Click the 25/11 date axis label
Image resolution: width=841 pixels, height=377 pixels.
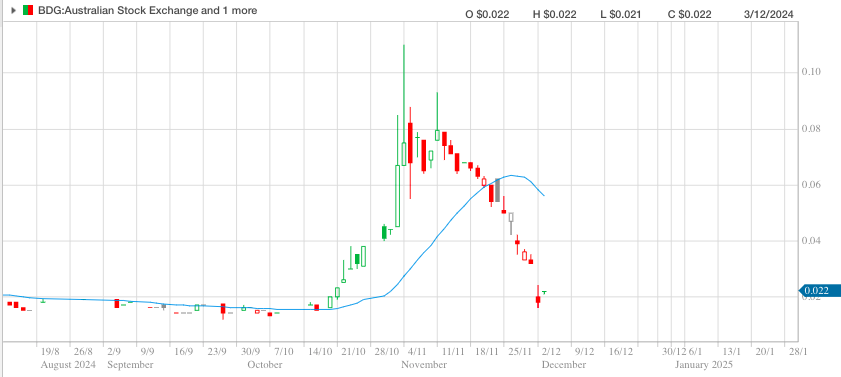click(520, 352)
